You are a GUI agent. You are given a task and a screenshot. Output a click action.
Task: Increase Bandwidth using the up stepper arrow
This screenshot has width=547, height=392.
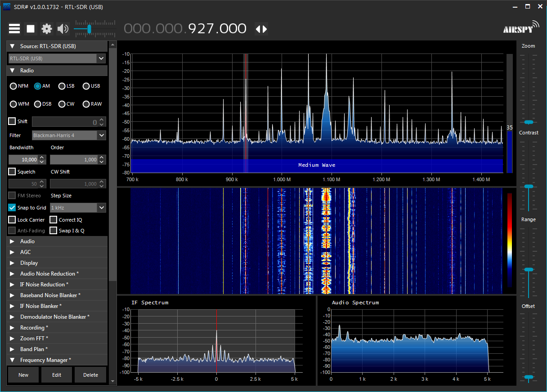[x=42, y=157]
